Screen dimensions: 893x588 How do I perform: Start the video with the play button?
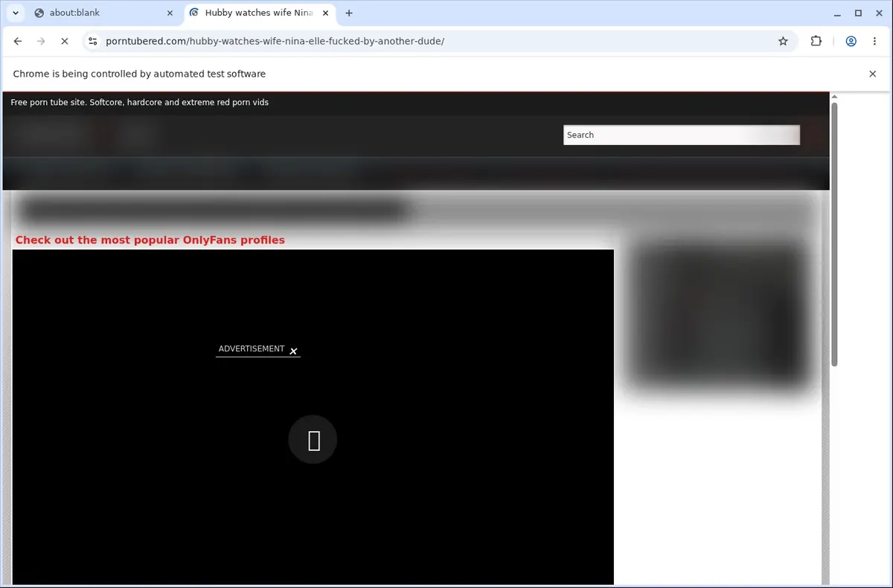point(313,440)
